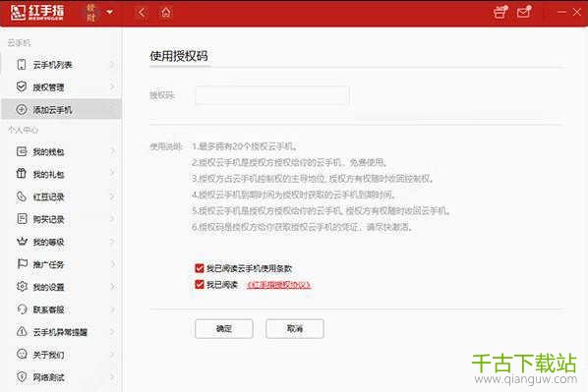Viewport: 588px width, 392px height.
Task: Click the smiley icon beside 关于我们
Action: click(22, 354)
